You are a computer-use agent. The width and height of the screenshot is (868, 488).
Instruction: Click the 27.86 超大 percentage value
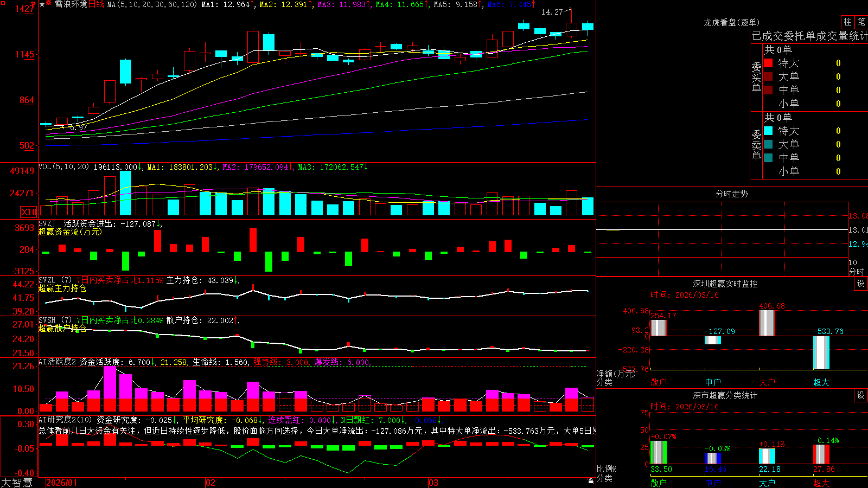pyautogui.click(x=824, y=469)
